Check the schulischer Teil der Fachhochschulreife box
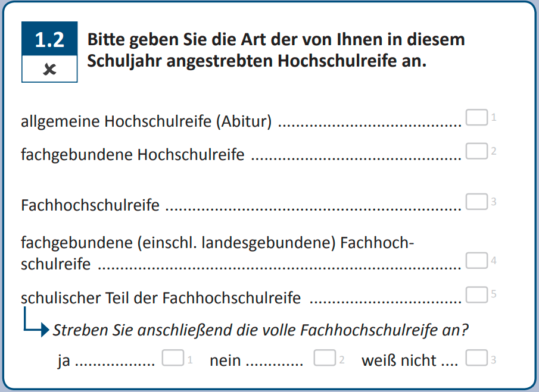This screenshot has height=392, width=539. [476, 294]
